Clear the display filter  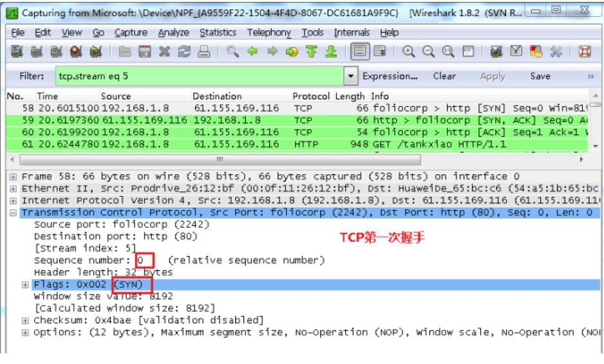click(444, 76)
